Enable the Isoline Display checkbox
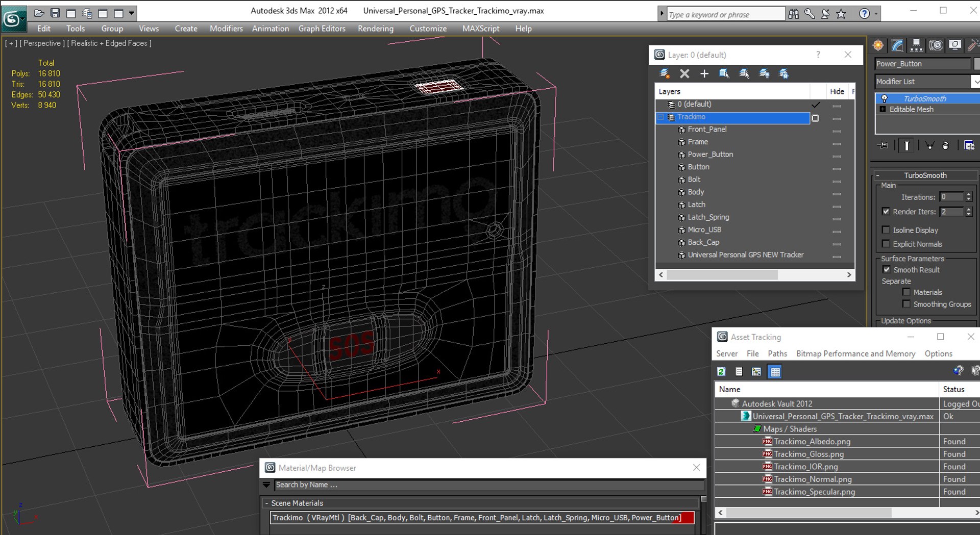 tap(886, 230)
